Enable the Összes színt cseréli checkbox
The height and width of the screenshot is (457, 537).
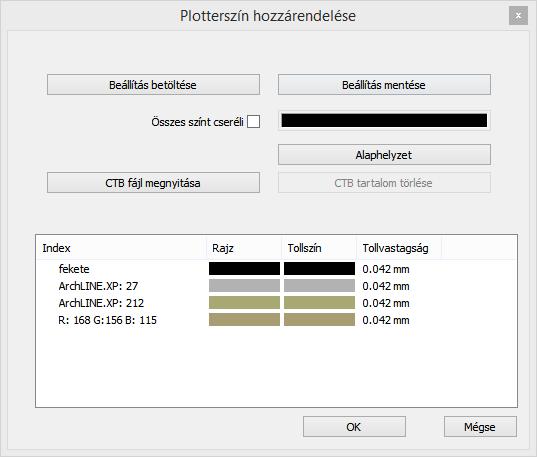253,122
